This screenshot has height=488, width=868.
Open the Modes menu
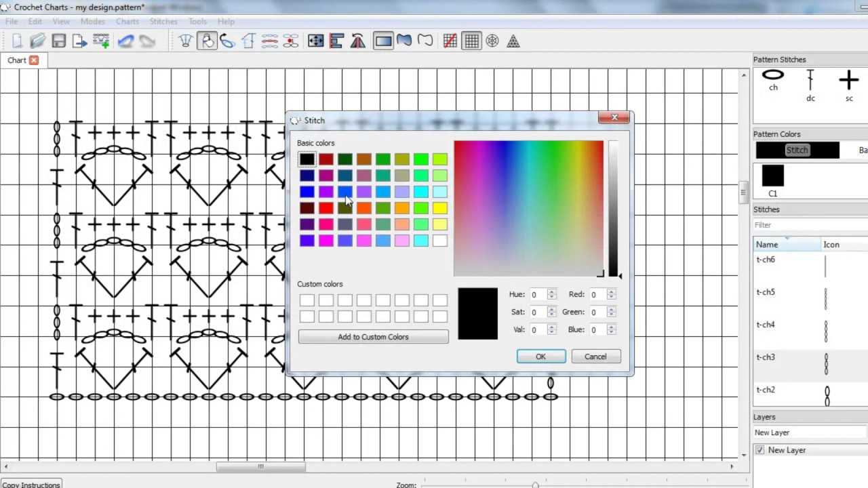(93, 22)
